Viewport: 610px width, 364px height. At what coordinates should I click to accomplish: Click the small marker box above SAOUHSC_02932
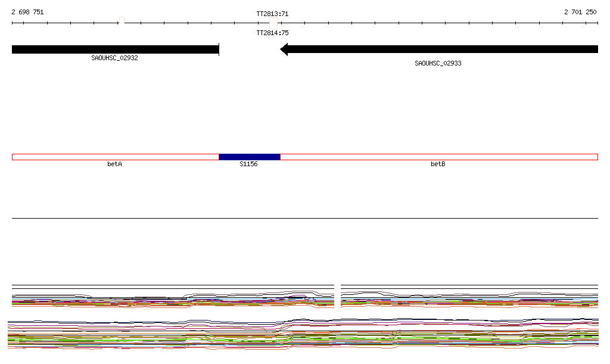122,20
